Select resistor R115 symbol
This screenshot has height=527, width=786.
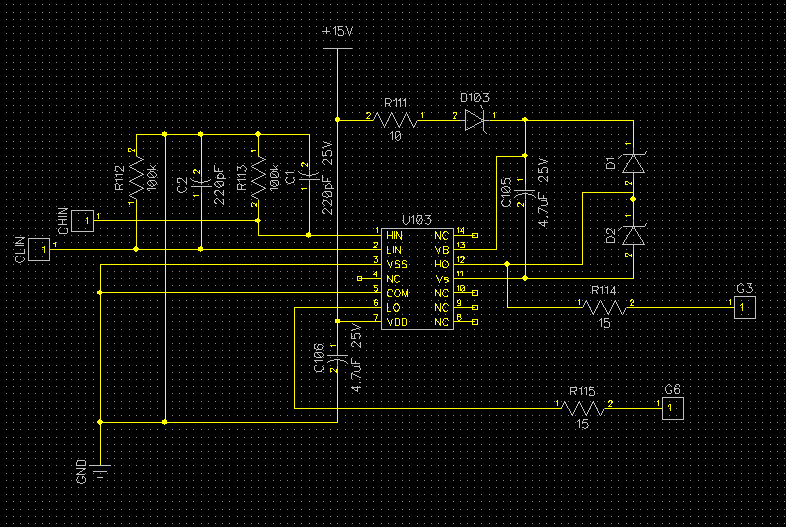(x=583, y=408)
